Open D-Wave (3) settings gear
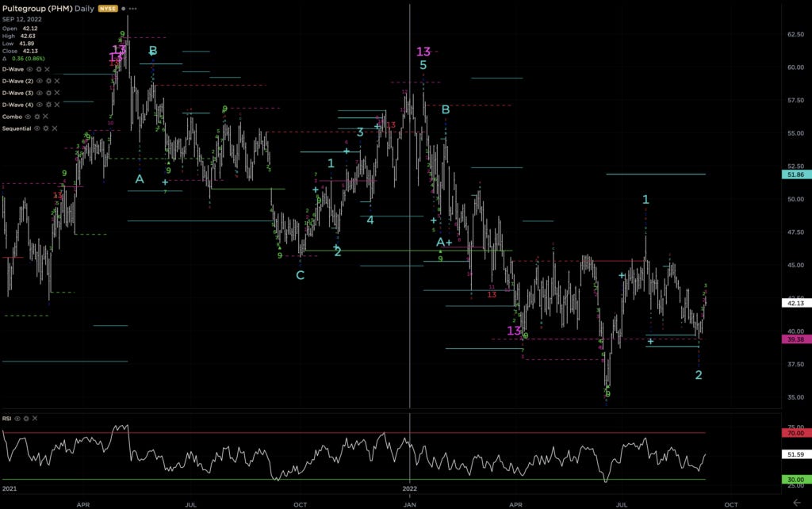Image resolution: width=812 pixels, height=509 pixels. [48, 94]
